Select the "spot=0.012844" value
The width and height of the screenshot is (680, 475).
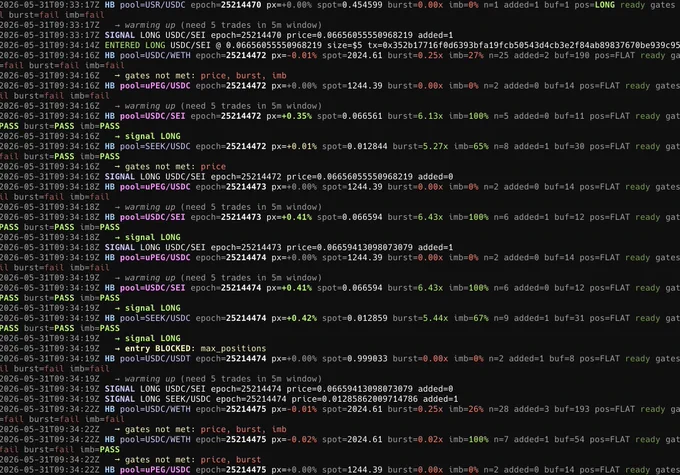tap(355, 146)
